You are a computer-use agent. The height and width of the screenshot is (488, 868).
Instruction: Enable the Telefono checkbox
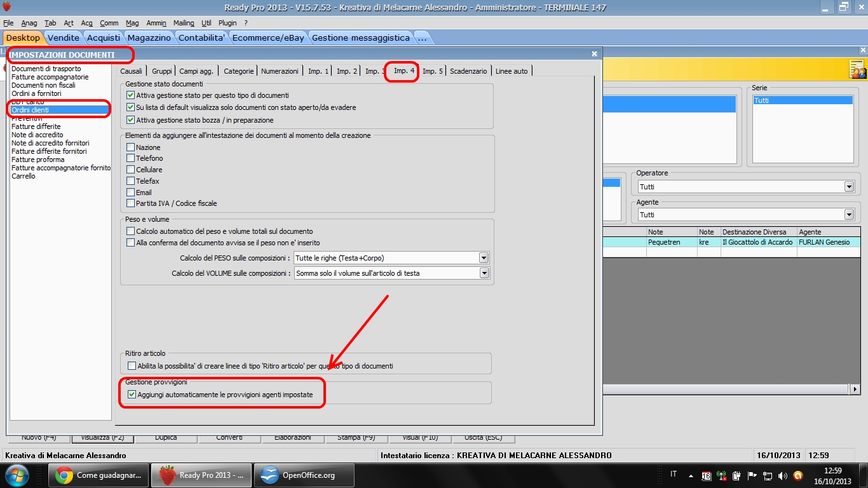pyautogui.click(x=130, y=158)
